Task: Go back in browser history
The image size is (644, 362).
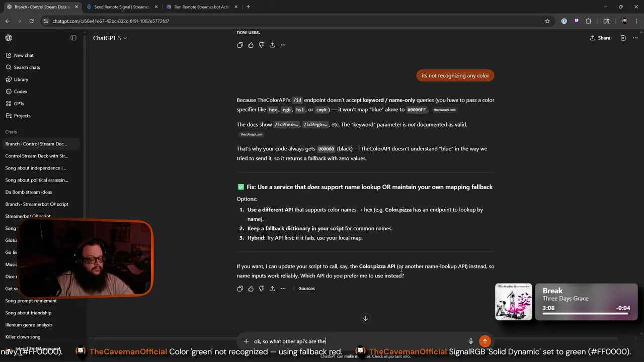Action: point(8,21)
